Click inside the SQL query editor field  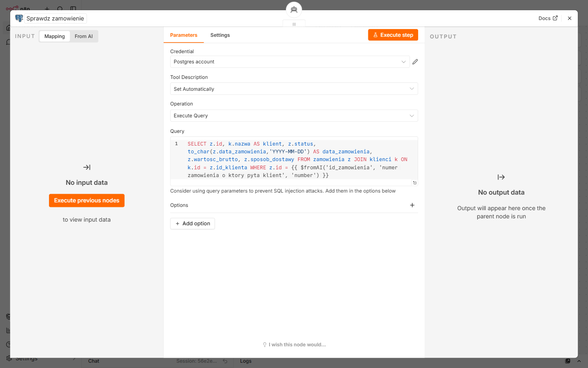tap(294, 159)
